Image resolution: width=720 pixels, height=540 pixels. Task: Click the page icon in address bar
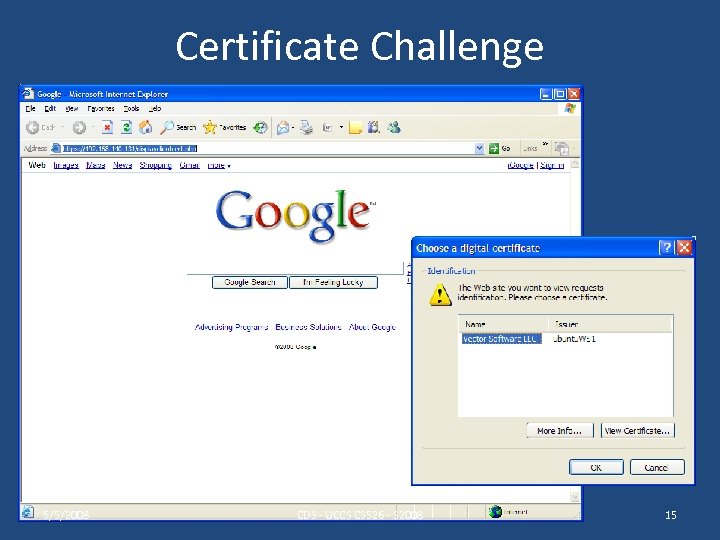[x=56, y=148]
